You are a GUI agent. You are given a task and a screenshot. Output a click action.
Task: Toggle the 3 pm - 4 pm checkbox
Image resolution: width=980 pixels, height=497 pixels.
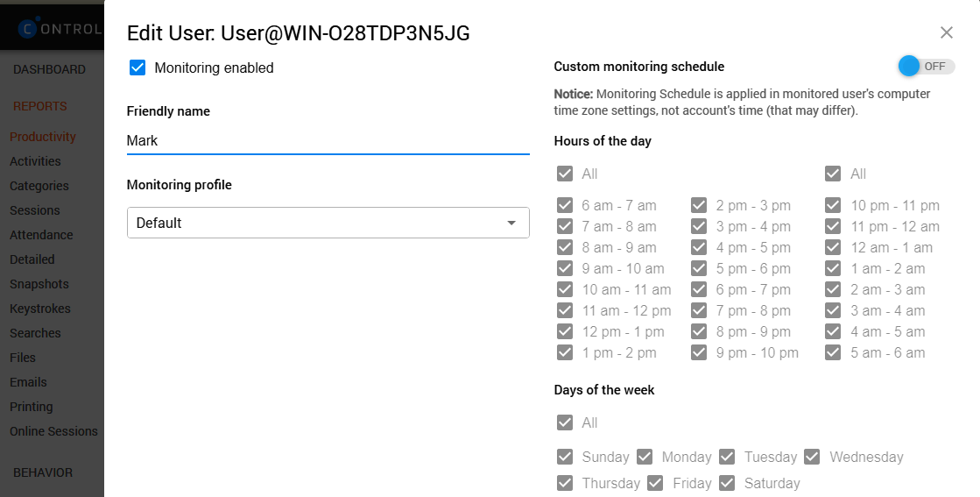pyautogui.click(x=699, y=226)
